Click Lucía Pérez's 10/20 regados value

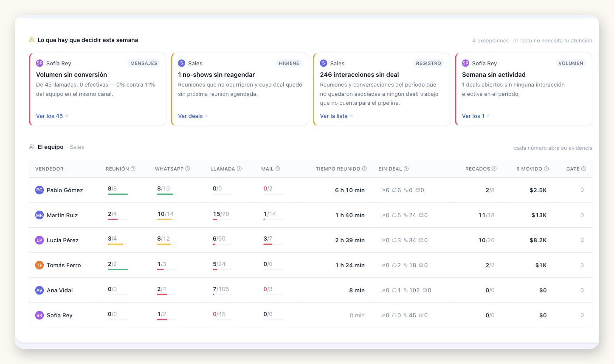click(x=486, y=240)
